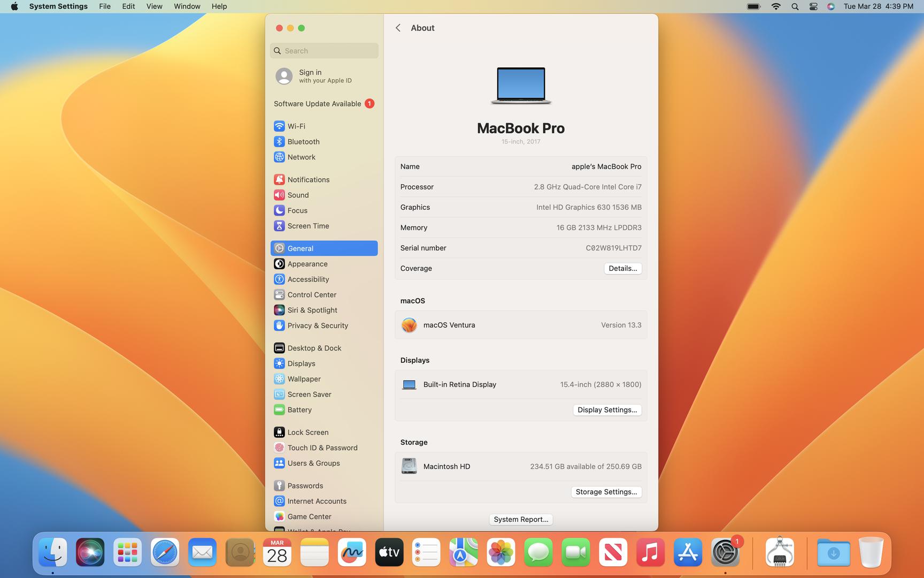Open the System Settings app menu

[x=58, y=6]
